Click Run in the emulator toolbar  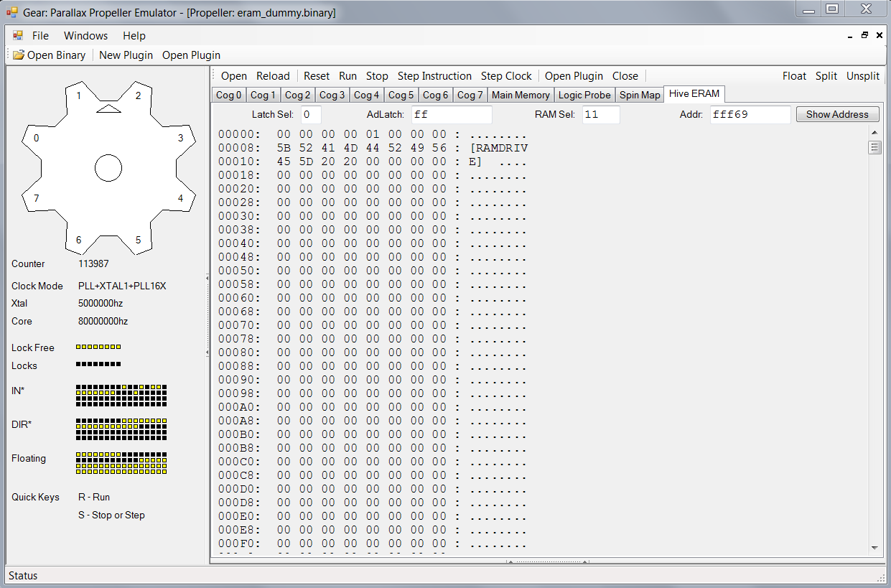pos(347,76)
